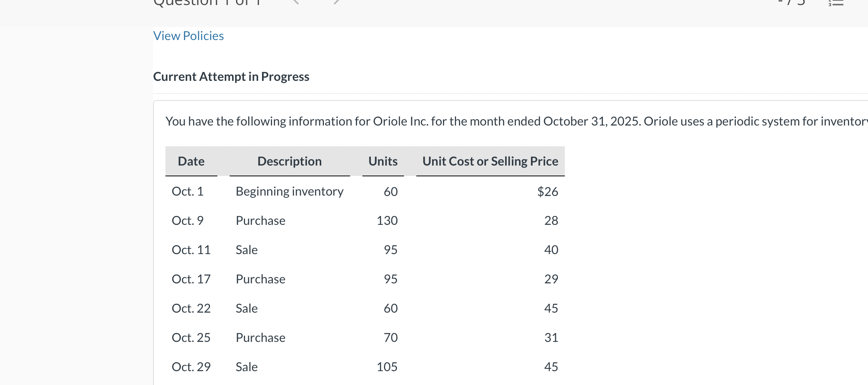Select the Unit Cost or Selling Price header

click(490, 161)
